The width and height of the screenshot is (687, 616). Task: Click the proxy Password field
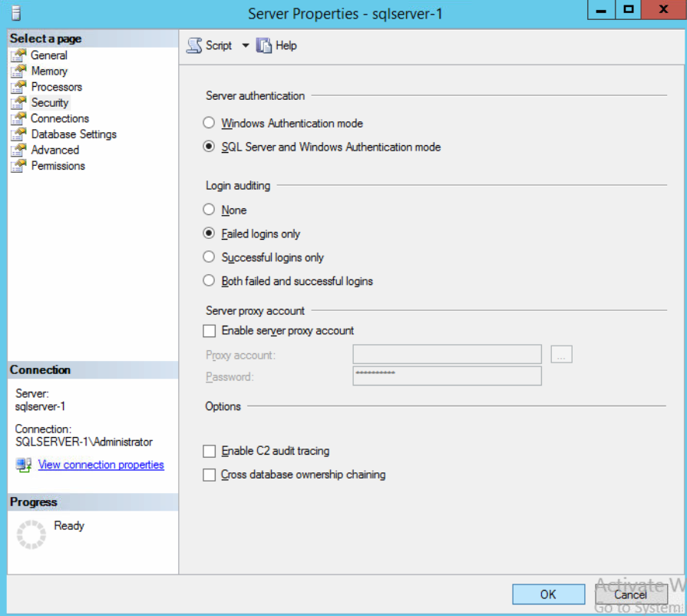pyautogui.click(x=447, y=376)
